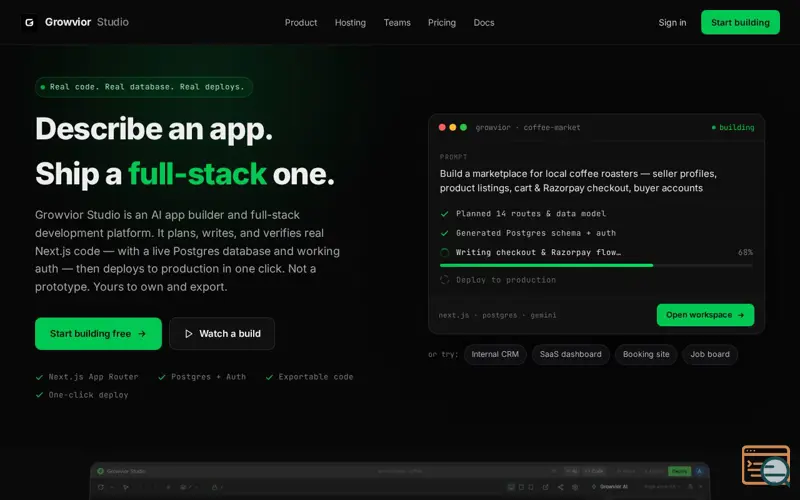Click the 'Generated Postgres schema + auth' line
This screenshot has height=500, width=800.
pos(536,233)
